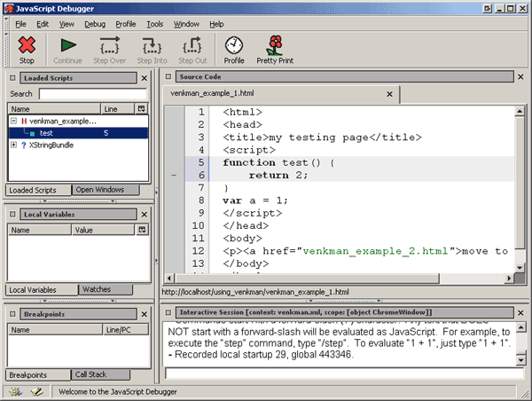Float the Source Code panel via its box
Image resolution: width=532 pixels, height=401 pixels.
pyautogui.click(x=168, y=76)
